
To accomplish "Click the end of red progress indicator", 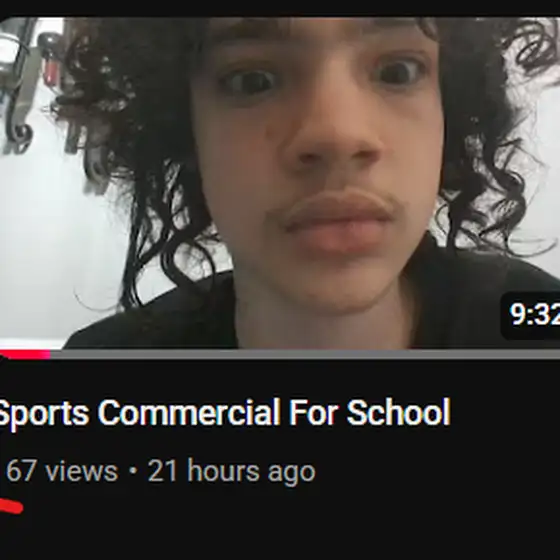I will pyautogui.click(x=49, y=354).
